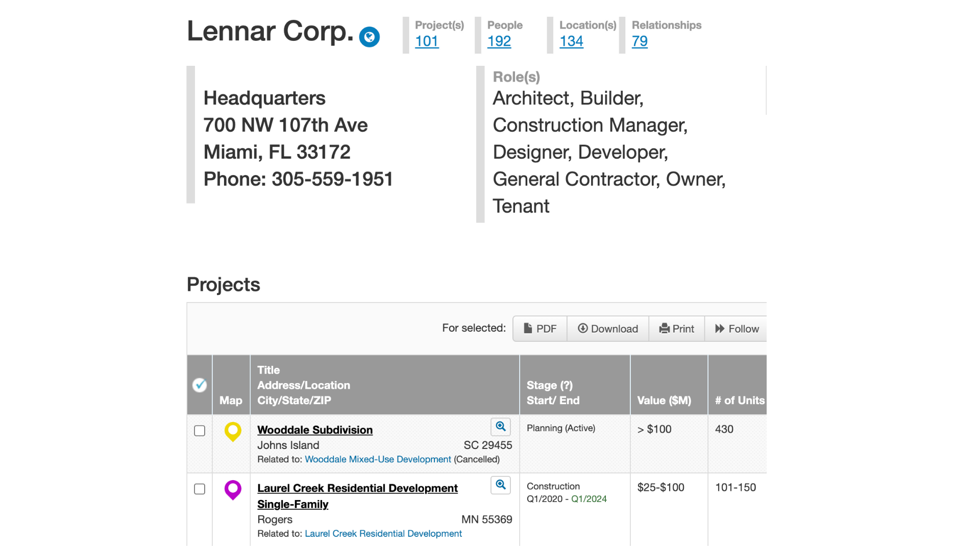Follow the selected projects

click(737, 329)
